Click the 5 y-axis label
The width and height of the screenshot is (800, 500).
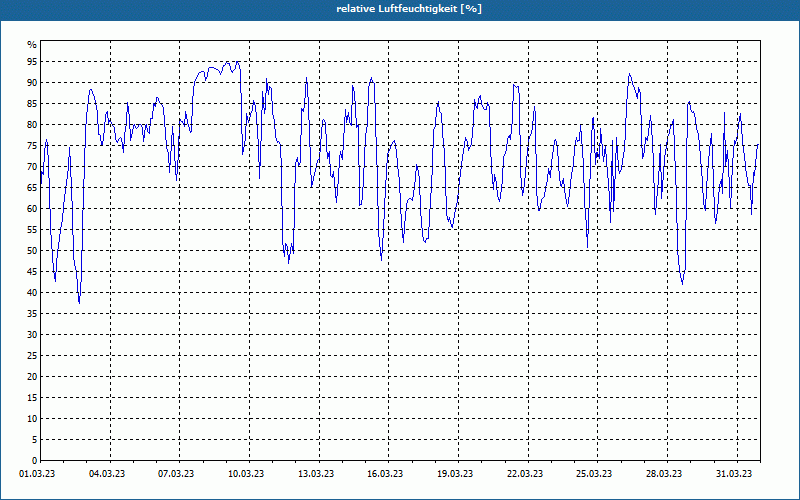(35, 440)
